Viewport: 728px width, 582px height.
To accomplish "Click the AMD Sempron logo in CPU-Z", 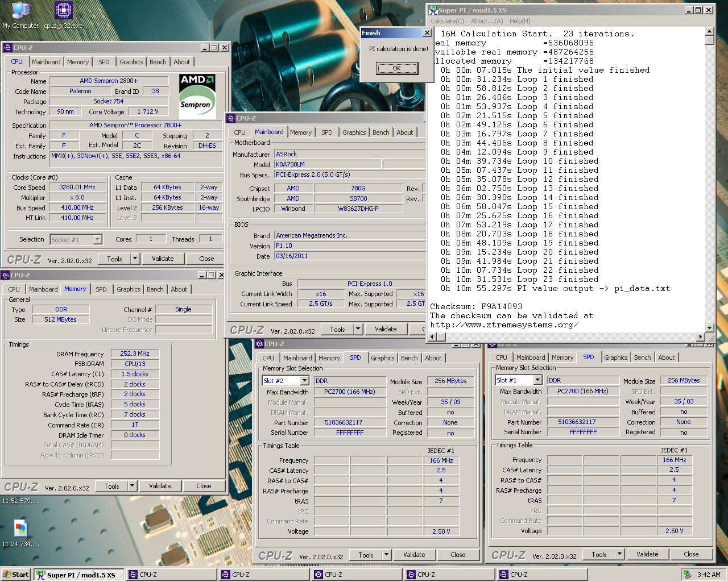I will coord(197,95).
